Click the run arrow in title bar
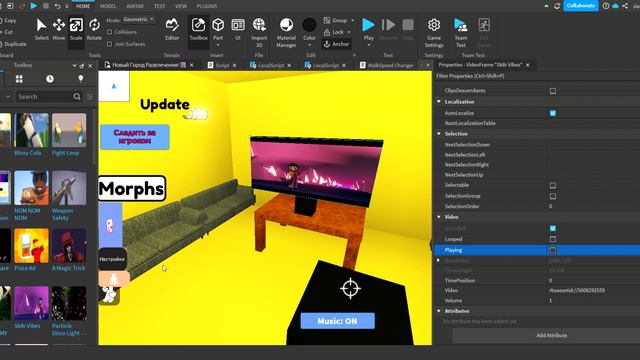This screenshot has width=640, height=360. point(34,6)
